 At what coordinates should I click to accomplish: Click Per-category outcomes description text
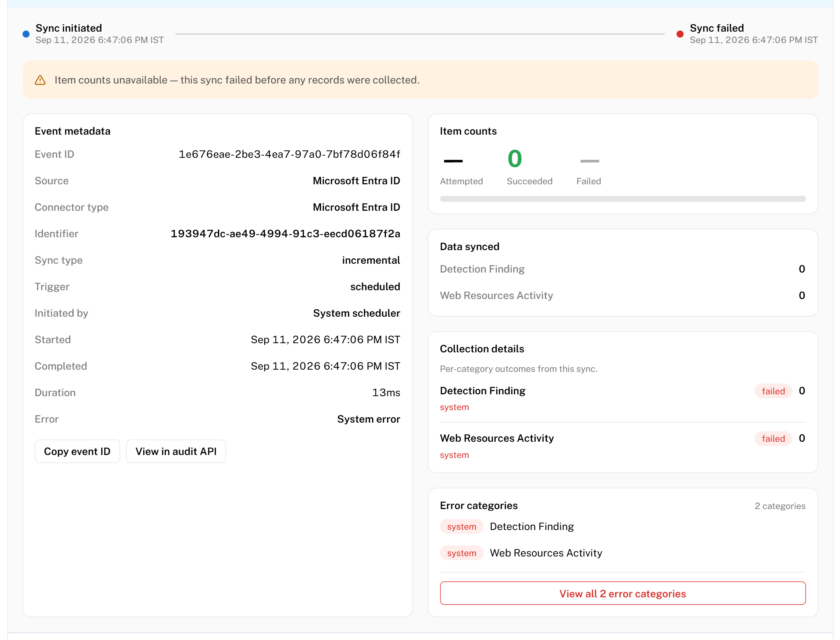pos(519,369)
